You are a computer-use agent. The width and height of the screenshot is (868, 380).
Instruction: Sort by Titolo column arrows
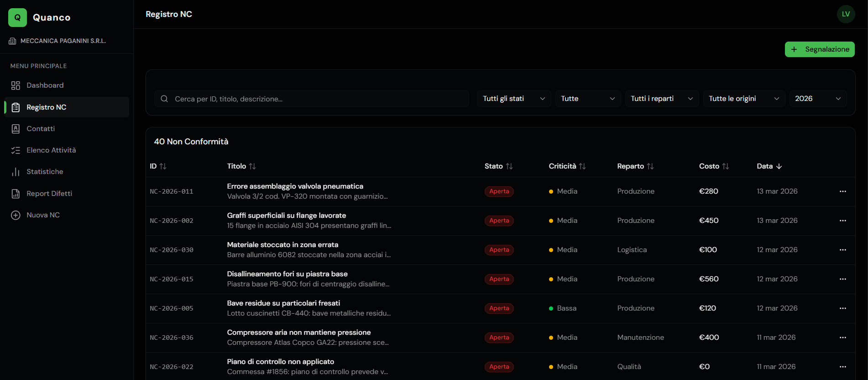click(252, 166)
